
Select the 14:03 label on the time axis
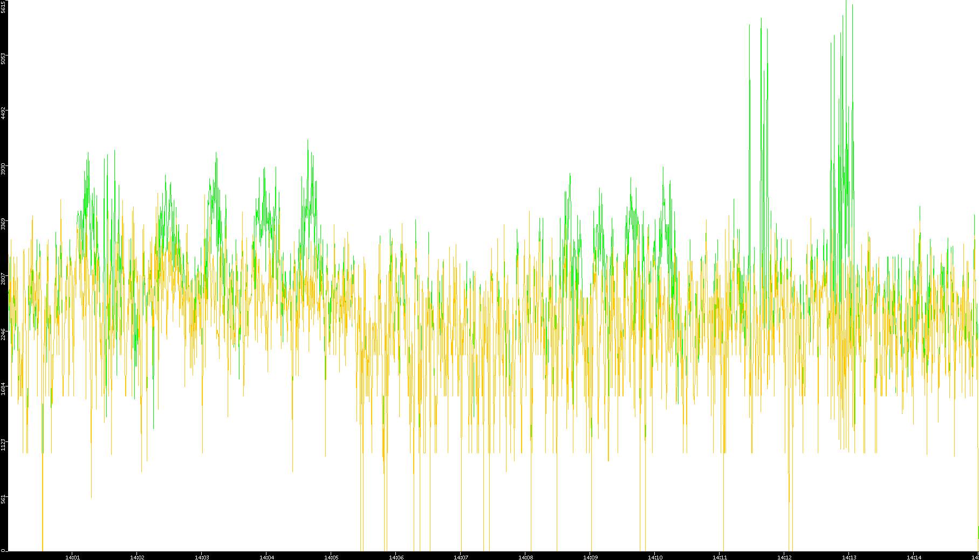[x=202, y=557]
